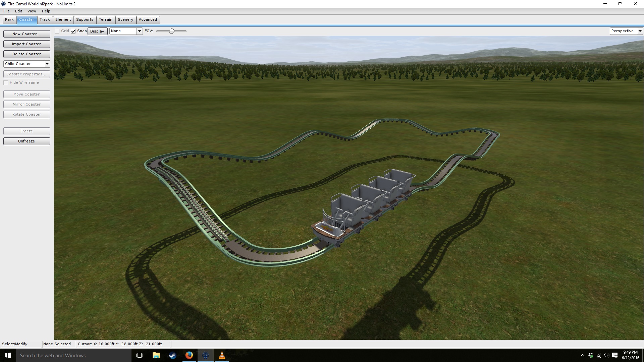Screen dimensions: 644x362
Task: Click the taskbar search box
Action: [x=74, y=355]
